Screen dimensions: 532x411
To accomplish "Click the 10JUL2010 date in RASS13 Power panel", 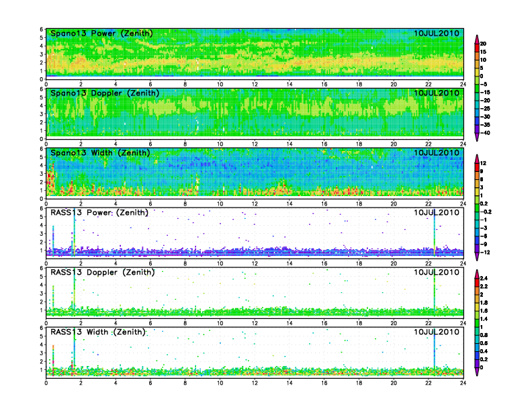I will (437, 213).
